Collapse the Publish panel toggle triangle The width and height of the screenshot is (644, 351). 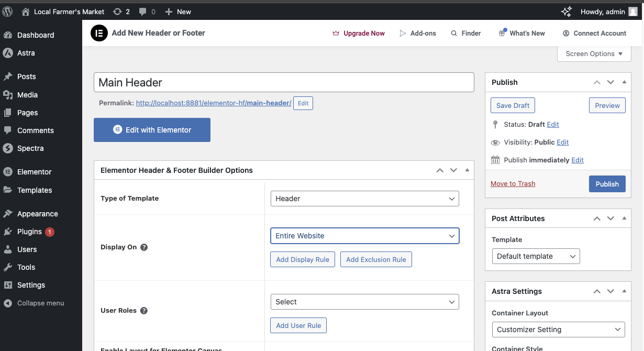624,82
